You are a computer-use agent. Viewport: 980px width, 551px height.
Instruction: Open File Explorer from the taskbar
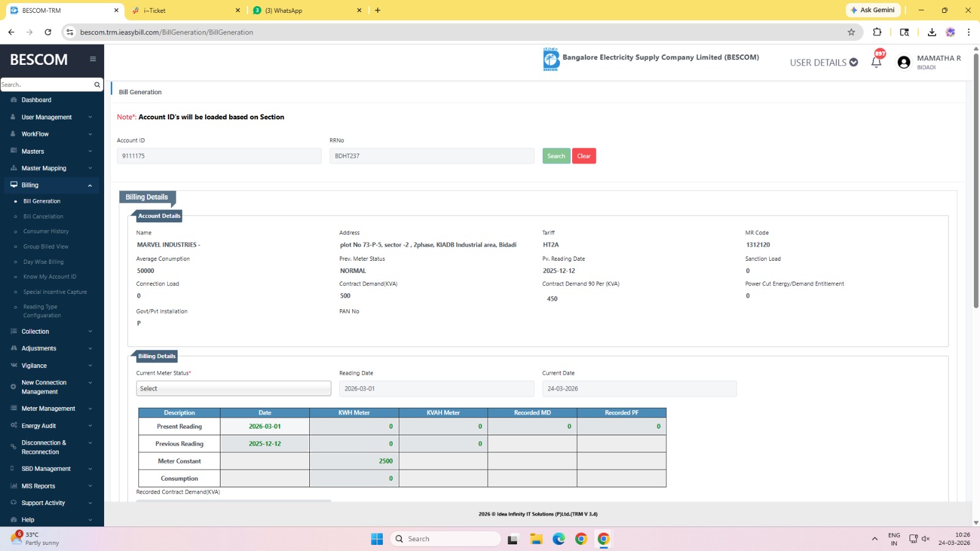coord(536,539)
